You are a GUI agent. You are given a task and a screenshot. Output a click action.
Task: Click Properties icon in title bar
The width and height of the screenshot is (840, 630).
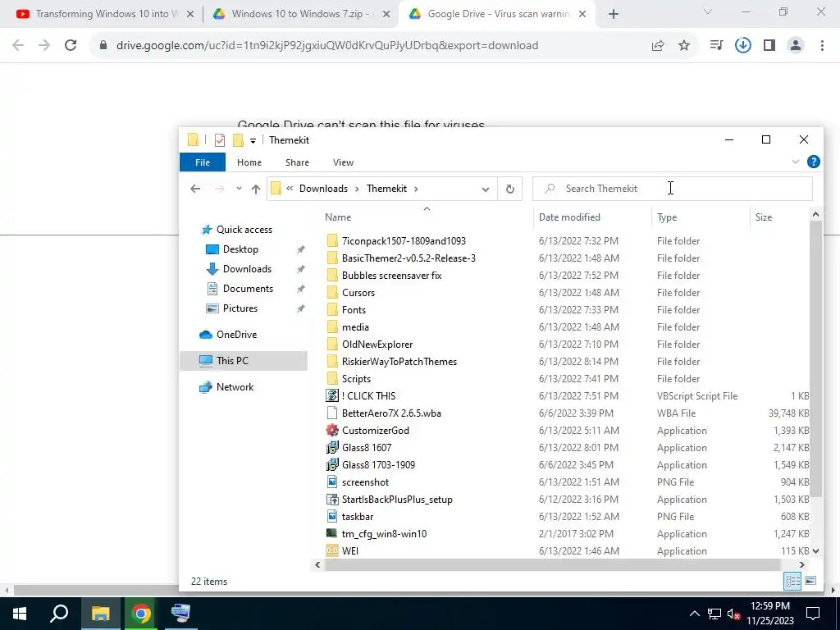(220, 140)
